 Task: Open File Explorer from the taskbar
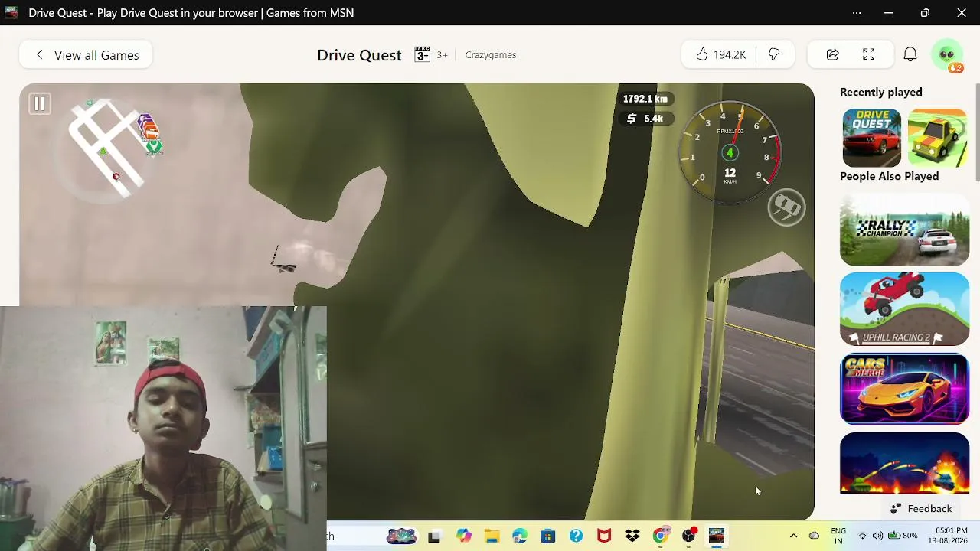point(492,536)
